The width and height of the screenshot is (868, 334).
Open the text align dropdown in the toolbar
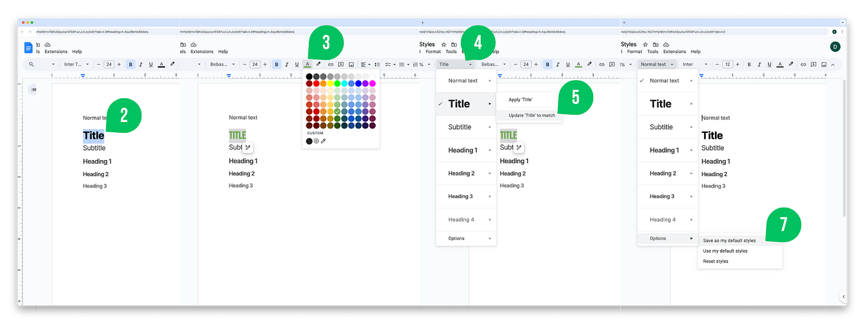click(365, 64)
